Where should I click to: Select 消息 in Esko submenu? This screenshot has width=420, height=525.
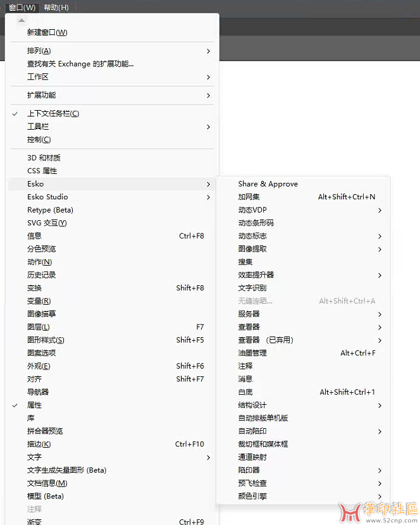[303, 379]
